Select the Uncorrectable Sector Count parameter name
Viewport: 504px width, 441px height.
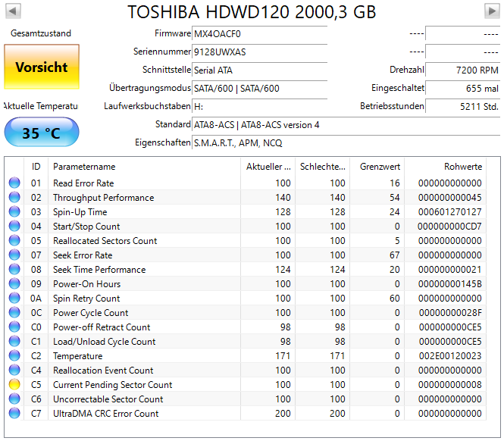pyautogui.click(x=108, y=399)
